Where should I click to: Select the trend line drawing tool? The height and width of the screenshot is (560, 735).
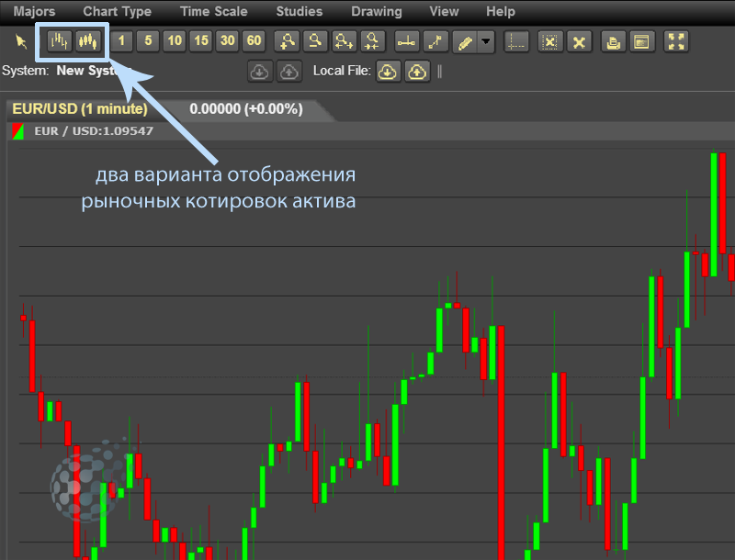tap(435, 41)
